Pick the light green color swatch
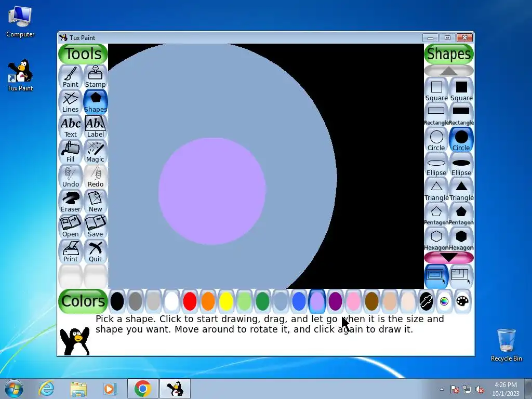Viewport: 532px width, 399px height. pos(244,301)
